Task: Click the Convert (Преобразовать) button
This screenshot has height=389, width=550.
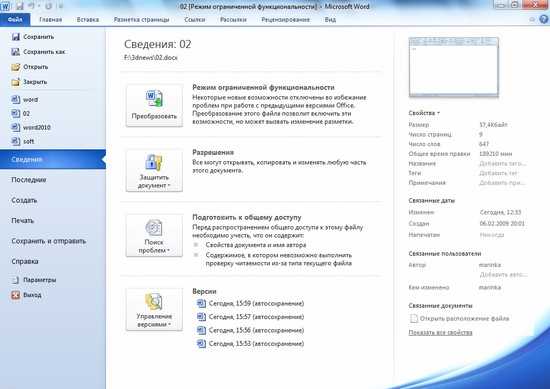Action: [x=154, y=105]
